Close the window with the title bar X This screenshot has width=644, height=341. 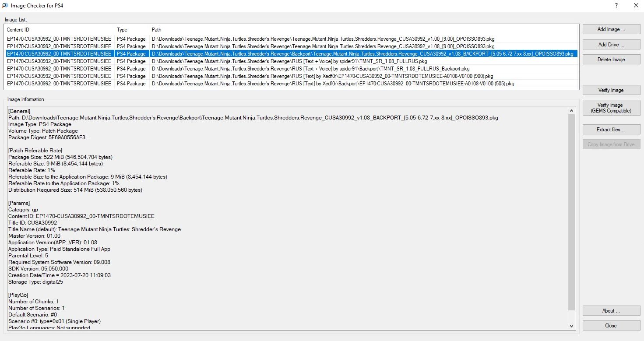coord(636,6)
